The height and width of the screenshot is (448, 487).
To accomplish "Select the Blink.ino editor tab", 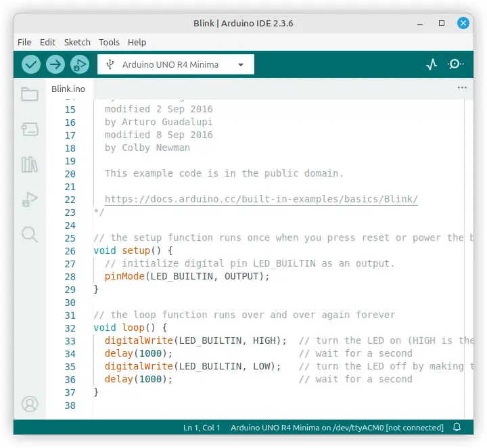I will (68, 89).
